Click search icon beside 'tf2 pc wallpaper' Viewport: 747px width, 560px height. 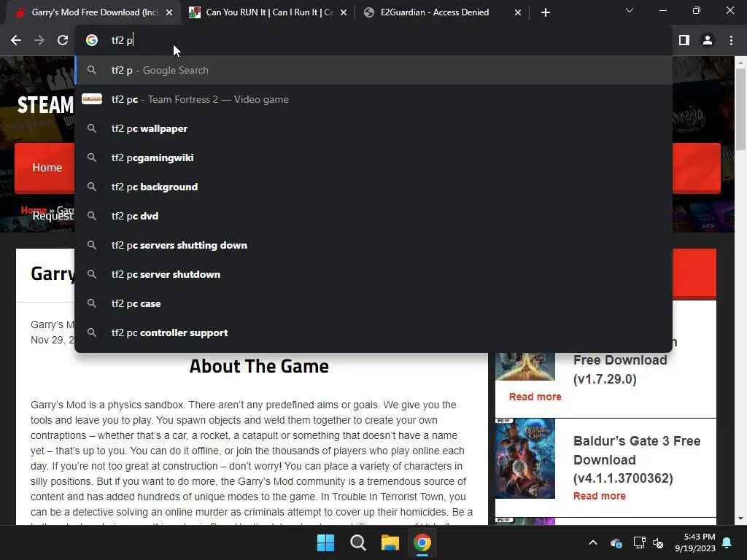point(92,128)
